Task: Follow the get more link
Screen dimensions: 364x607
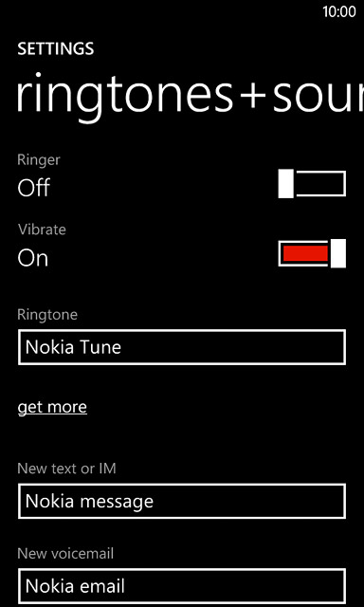Action: point(52,407)
